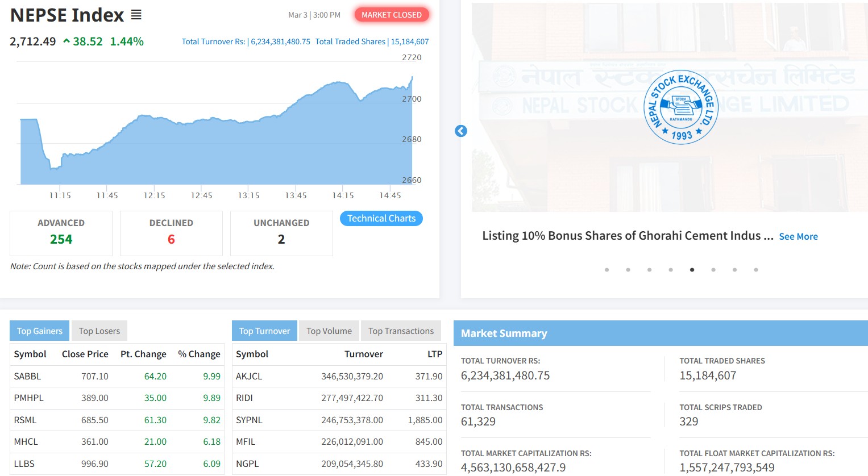Click the SABBL symbol in Top Gainers

(x=27, y=377)
